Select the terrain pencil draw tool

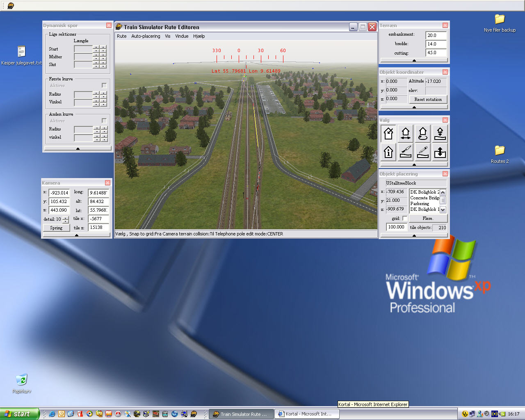coord(423,152)
